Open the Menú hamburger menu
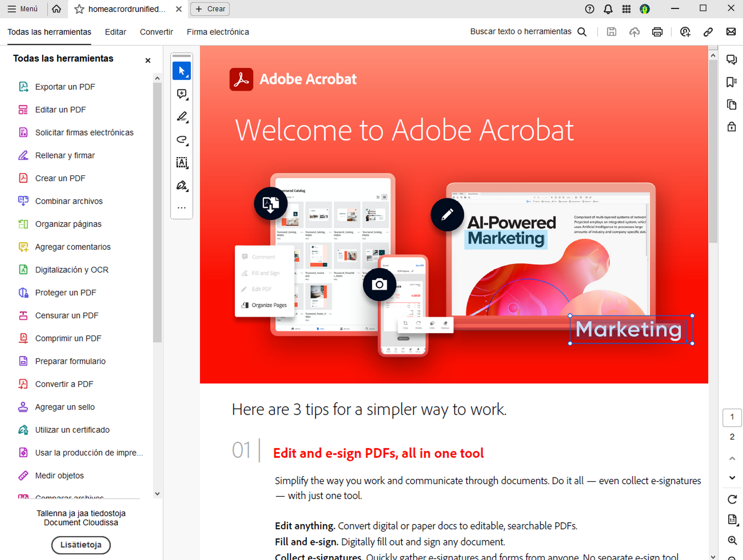Image resolution: width=743 pixels, height=560 pixels. point(23,9)
